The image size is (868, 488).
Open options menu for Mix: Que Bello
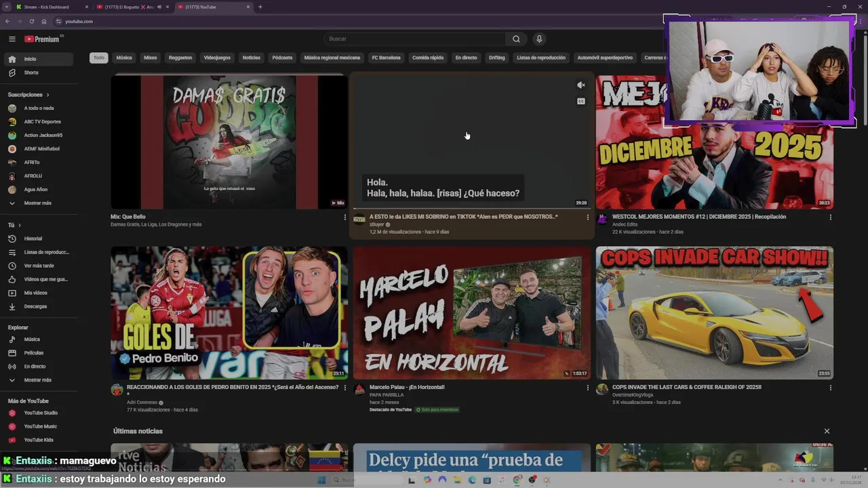point(344,218)
